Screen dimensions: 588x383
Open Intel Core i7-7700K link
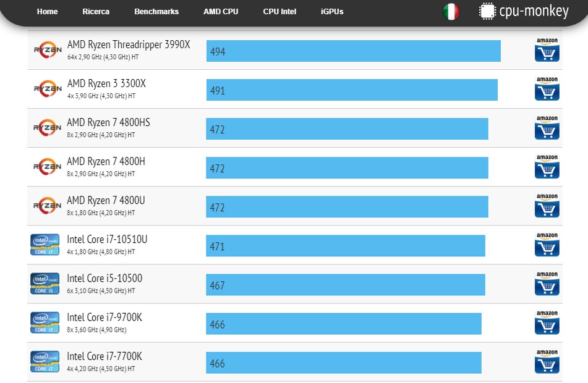(x=104, y=356)
